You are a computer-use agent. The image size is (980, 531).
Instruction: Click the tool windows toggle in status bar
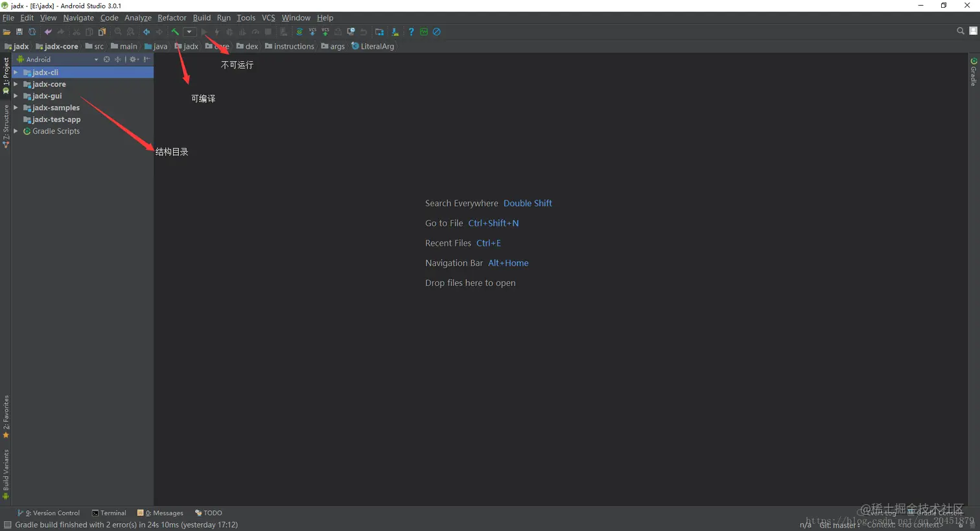[x=7, y=525]
